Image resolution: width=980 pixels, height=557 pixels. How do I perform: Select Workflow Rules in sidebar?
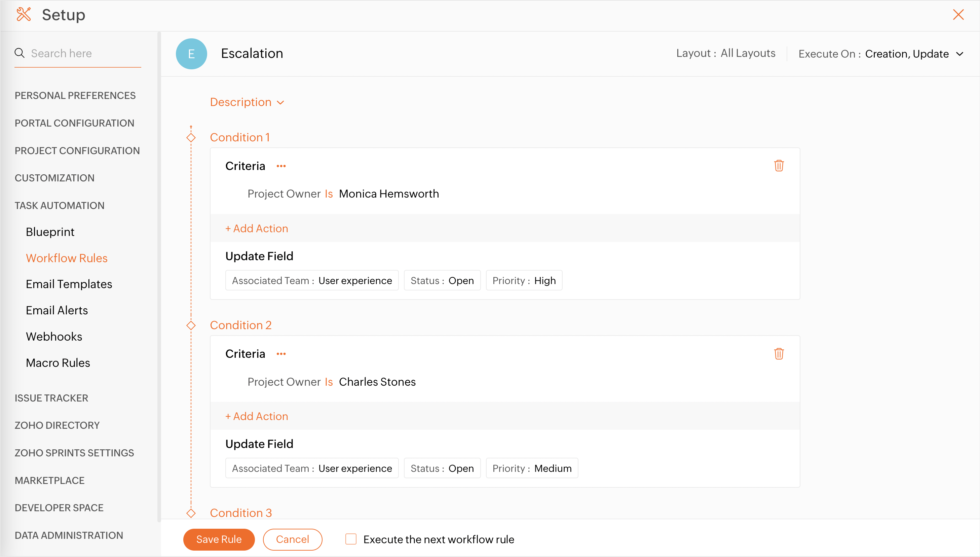click(x=67, y=258)
